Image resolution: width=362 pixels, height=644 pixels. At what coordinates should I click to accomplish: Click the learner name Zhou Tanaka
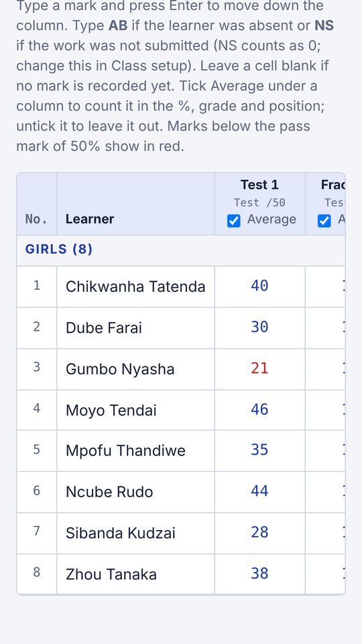coord(111,574)
